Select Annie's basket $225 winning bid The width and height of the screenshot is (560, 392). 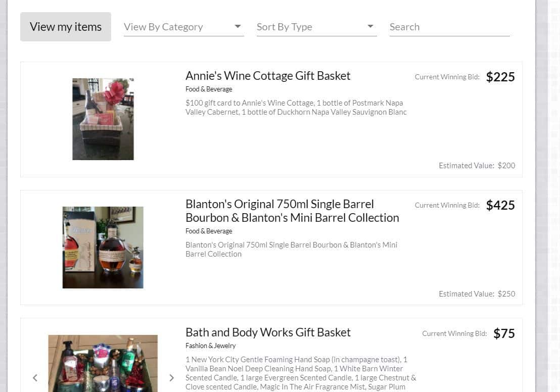(x=500, y=77)
